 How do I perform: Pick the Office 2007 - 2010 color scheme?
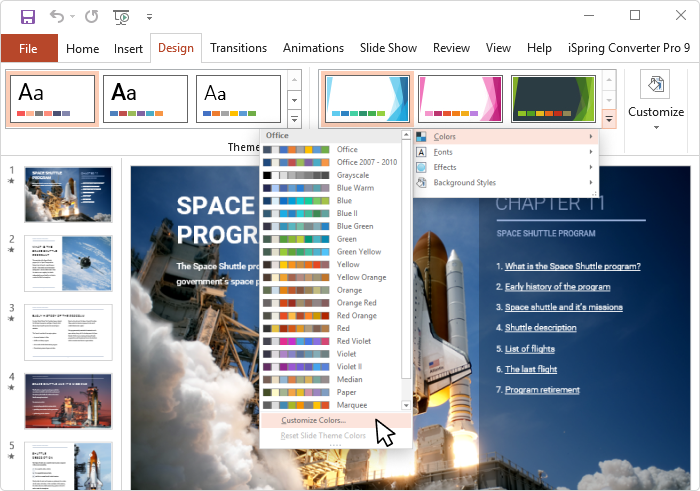(330, 162)
